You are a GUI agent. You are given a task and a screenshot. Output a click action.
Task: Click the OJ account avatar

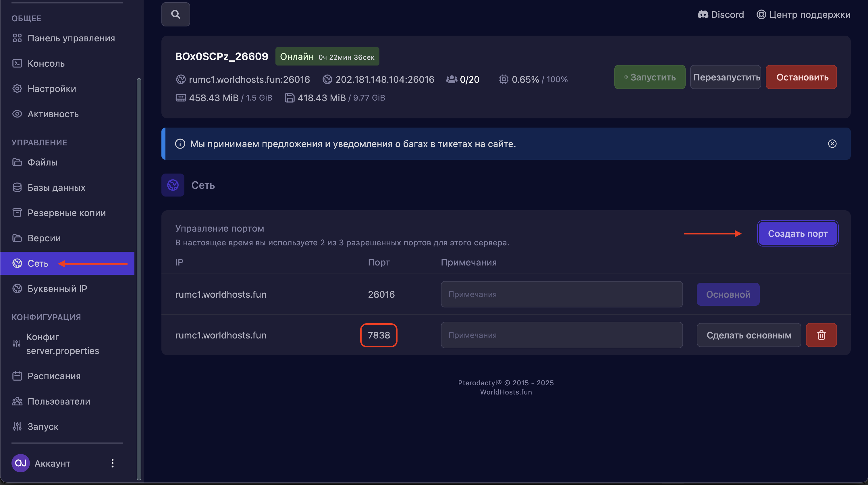[x=21, y=463]
